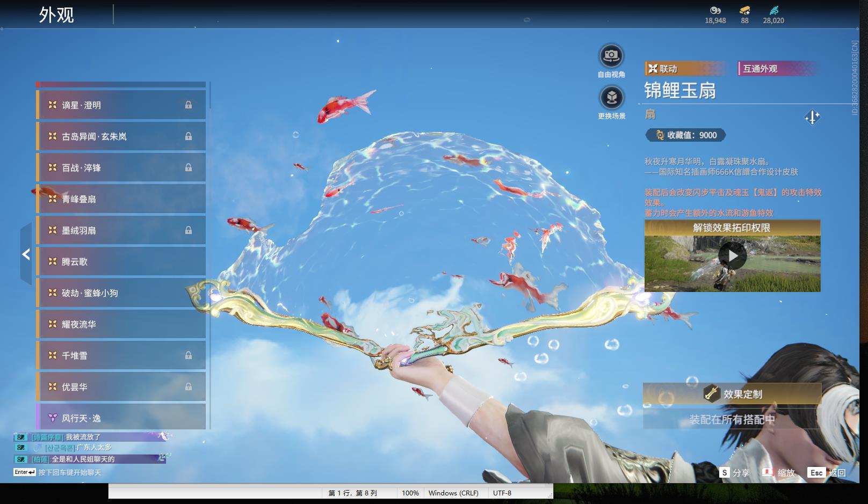Click the channel icon beside 我被流放了

21,437
